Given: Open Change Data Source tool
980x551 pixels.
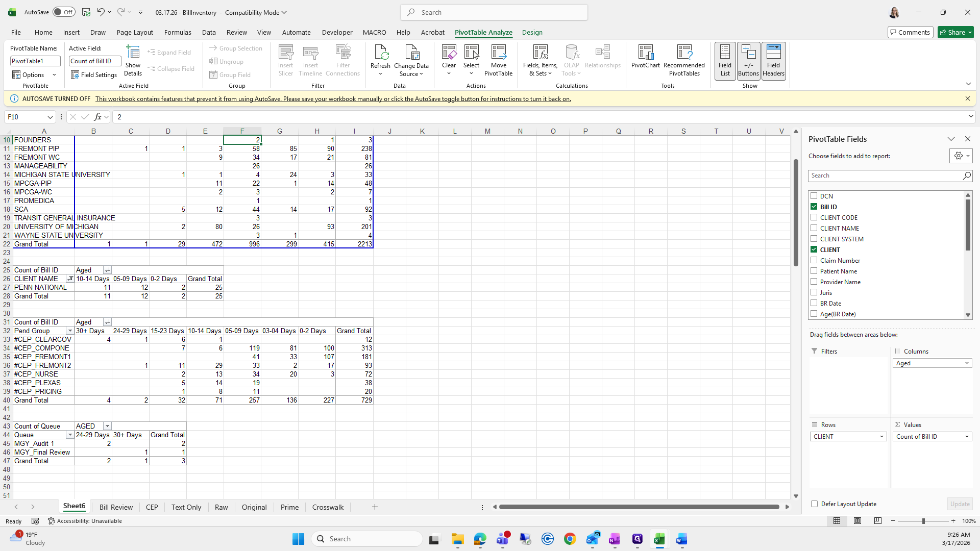Looking at the screenshot, I should click(x=411, y=60).
